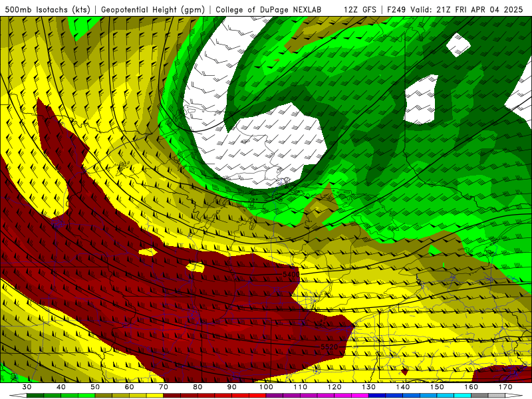The width and height of the screenshot is (532, 399).
Task: Select the bright green swatch ending at 50
Action: (x=86, y=396)
